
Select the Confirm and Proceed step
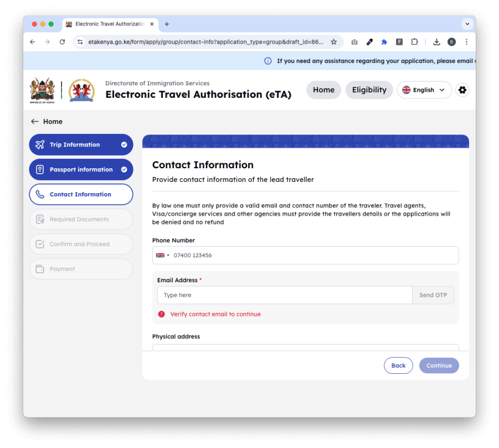point(81,244)
